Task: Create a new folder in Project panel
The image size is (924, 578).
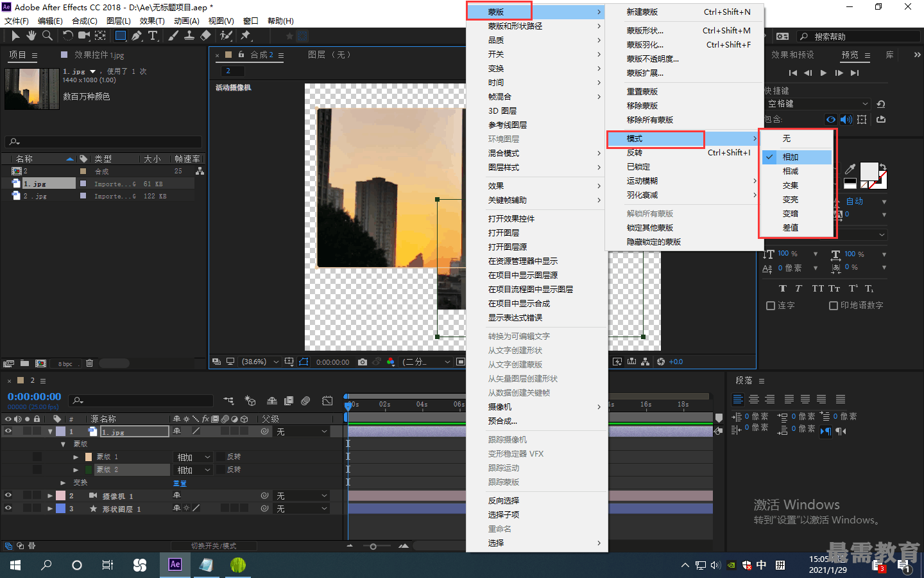Action: click(24, 363)
